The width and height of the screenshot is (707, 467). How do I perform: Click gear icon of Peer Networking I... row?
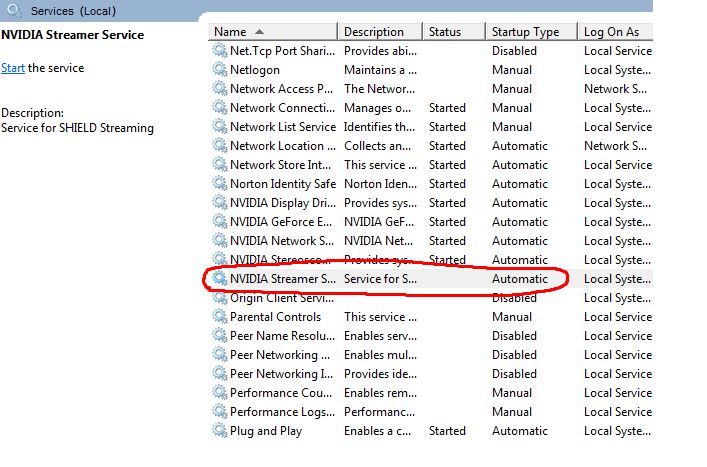coord(220,373)
